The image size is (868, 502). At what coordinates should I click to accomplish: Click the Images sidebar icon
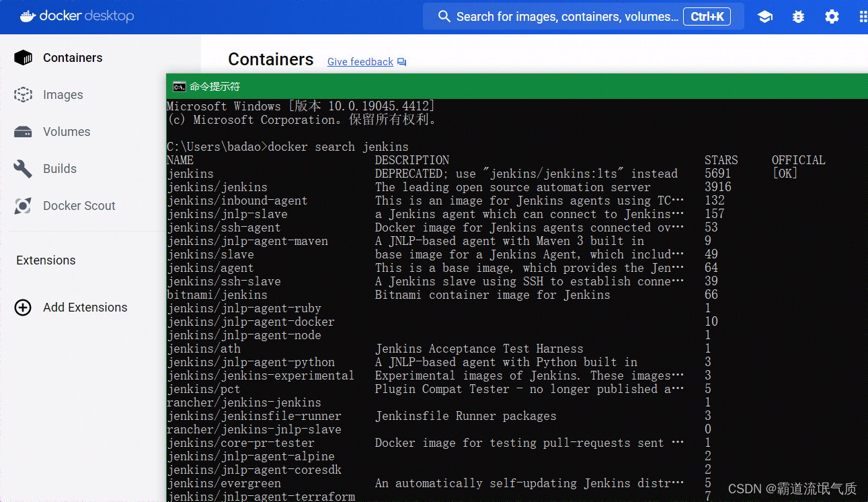(x=24, y=95)
